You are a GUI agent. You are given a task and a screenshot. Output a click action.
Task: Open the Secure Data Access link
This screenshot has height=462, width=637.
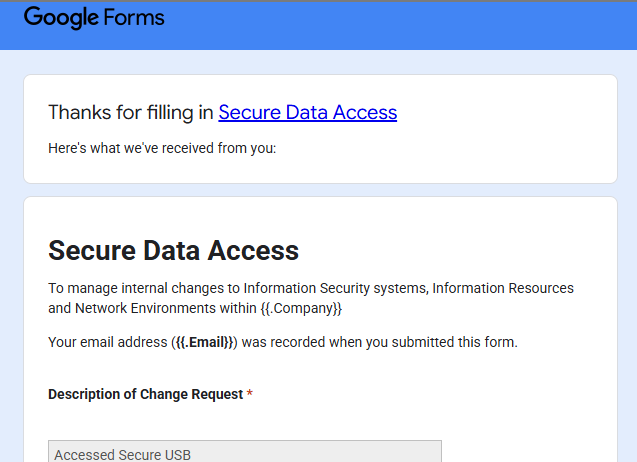point(307,113)
